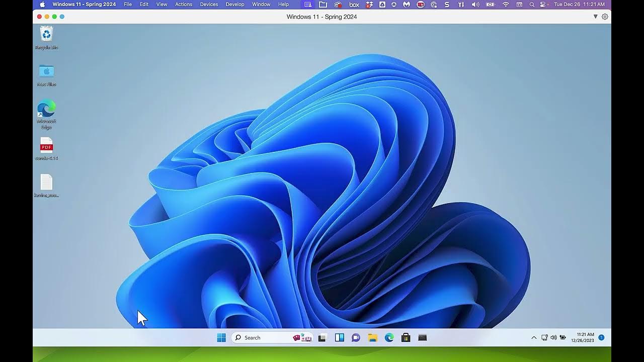644x362 pixels.
Task: Open the network tray icon
Action: (x=544, y=338)
